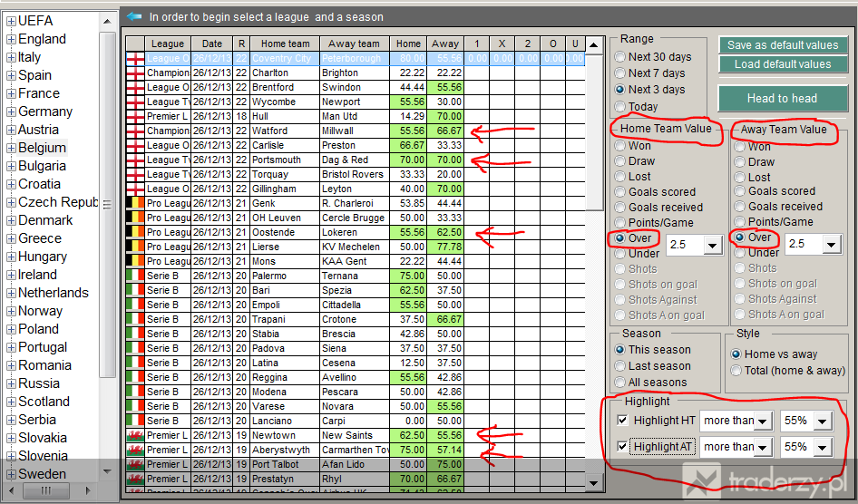Sort by the Date column header
This screenshot has width=858, height=504.
pyautogui.click(x=211, y=44)
